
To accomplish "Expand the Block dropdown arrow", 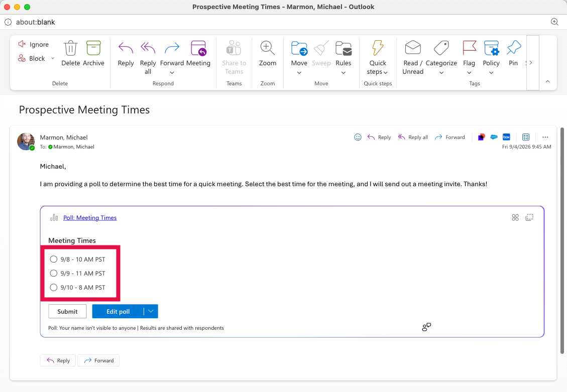I will [x=53, y=58].
